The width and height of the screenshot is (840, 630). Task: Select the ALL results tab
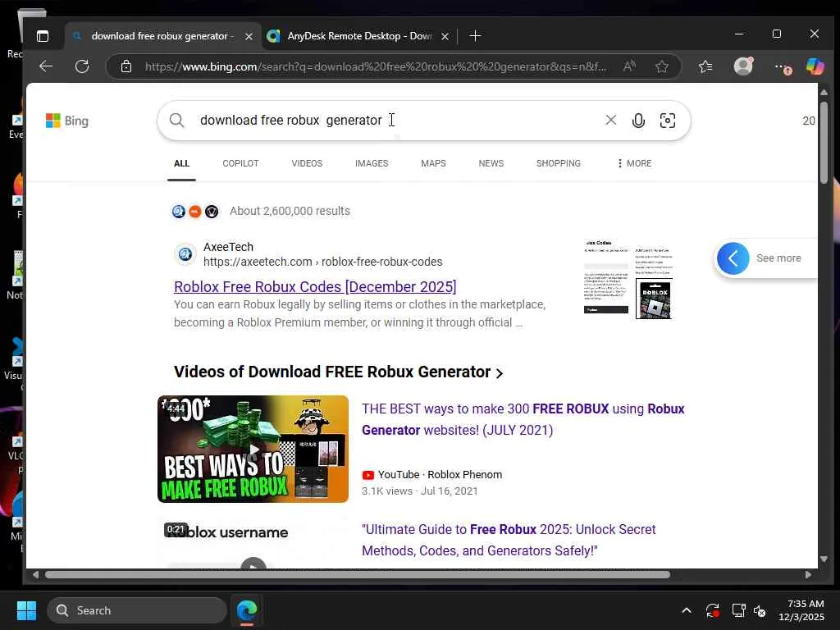[x=181, y=163]
